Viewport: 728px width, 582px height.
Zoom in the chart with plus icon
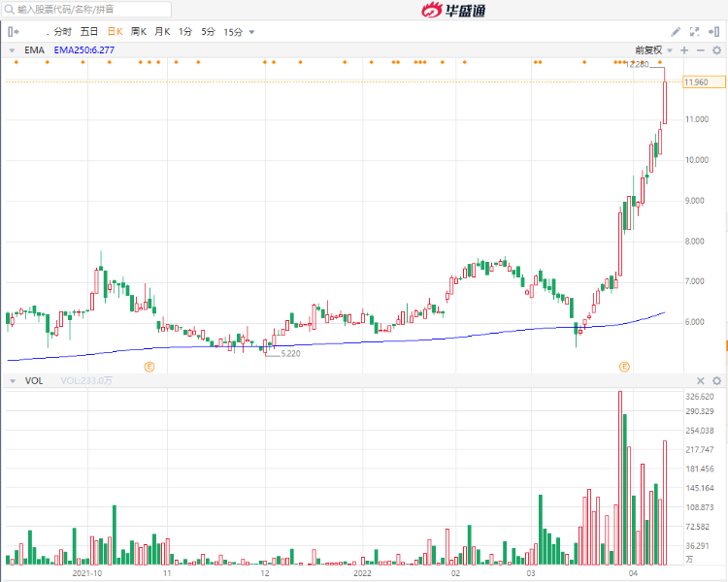tap(684, 50)
